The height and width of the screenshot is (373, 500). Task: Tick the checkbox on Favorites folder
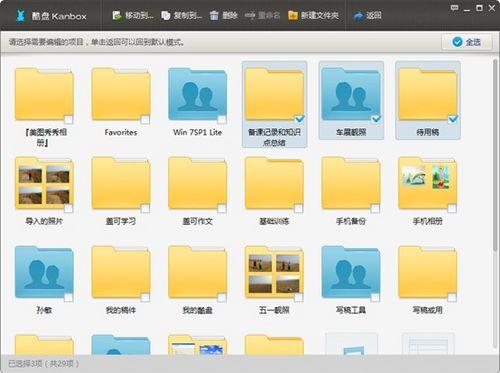[145, 119]
